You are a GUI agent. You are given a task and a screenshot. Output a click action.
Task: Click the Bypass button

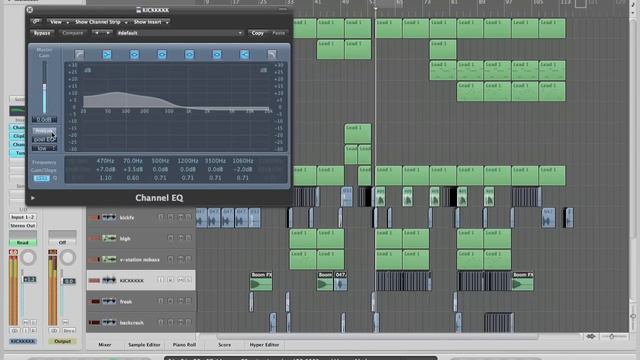pyautogui.click(x=42, y=33)
